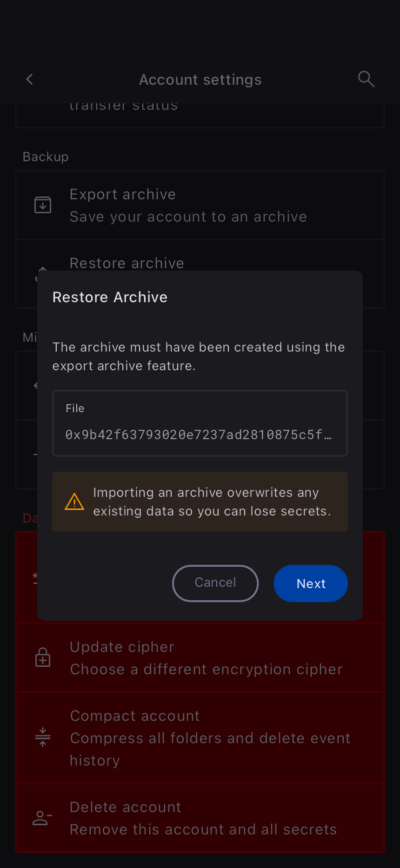Click the warning triangle icon
The width and height of the screenshot is (400, 868).
click(x=74, y=502)
